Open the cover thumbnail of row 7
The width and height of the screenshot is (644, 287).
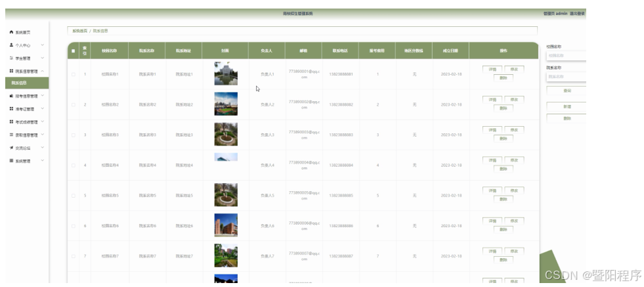226,255
